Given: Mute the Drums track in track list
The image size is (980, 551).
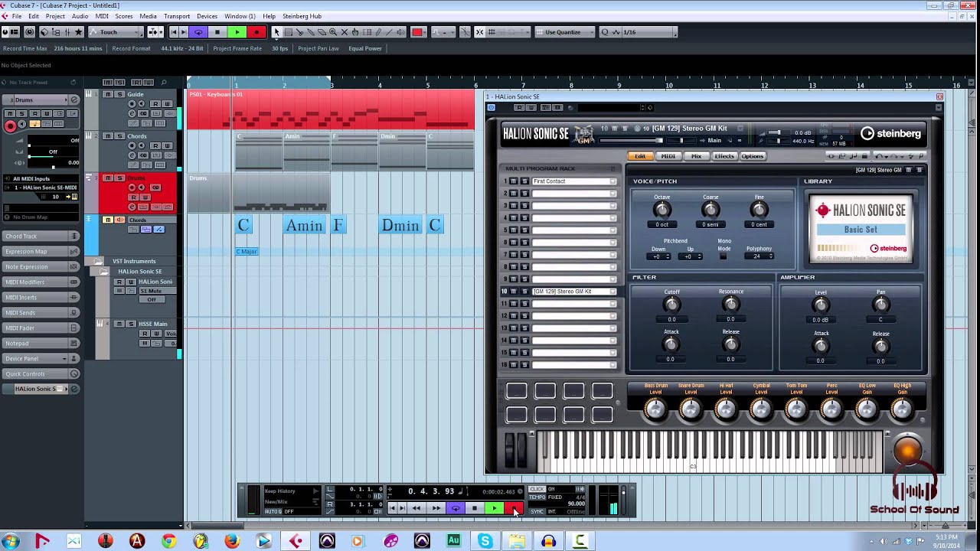Looking at the screenshot, I should click(108, 178).
